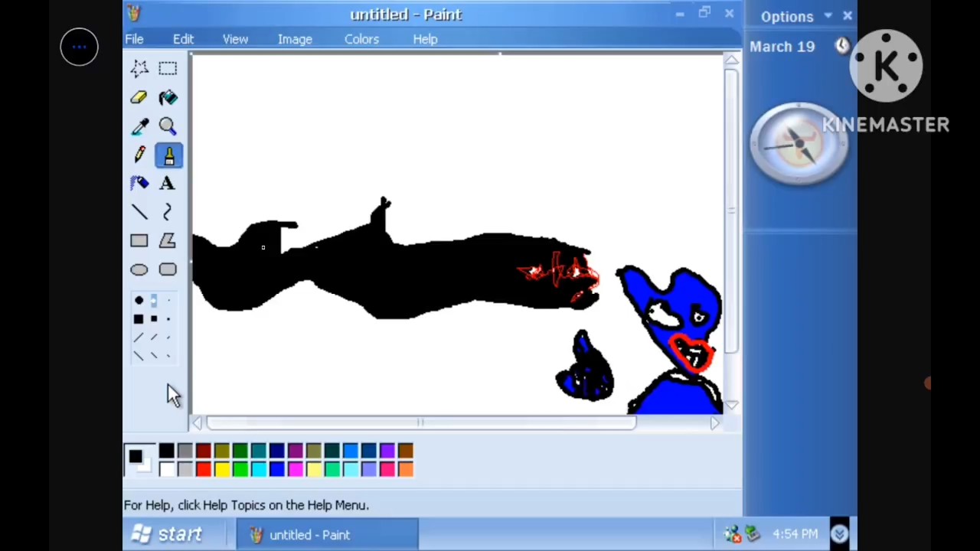Choose the Text tool
The height and width of the screenshot is (551, 980).
[168, 184]
